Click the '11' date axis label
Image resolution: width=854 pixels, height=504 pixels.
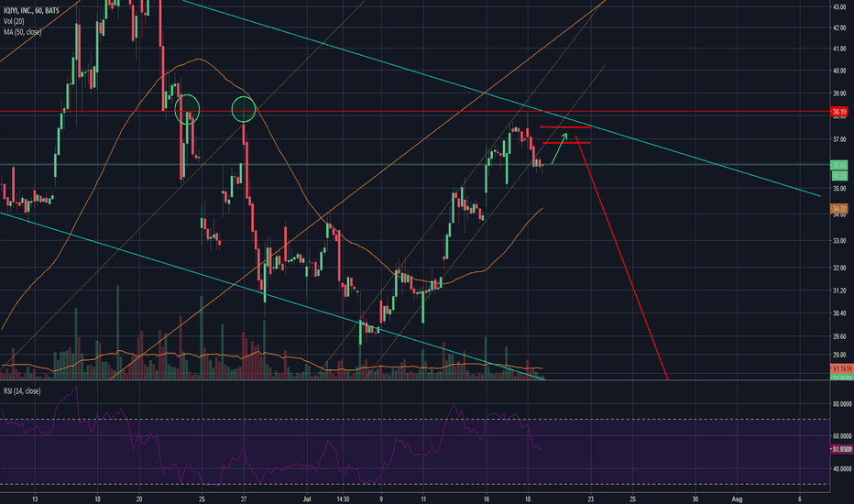tap(423, 499)
